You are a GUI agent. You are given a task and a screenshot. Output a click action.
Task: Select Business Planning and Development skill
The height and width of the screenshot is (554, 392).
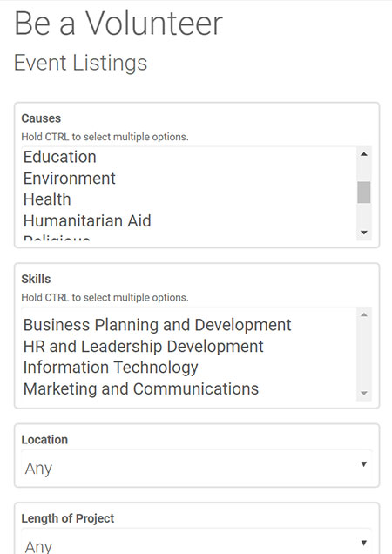tap(189, 325)
